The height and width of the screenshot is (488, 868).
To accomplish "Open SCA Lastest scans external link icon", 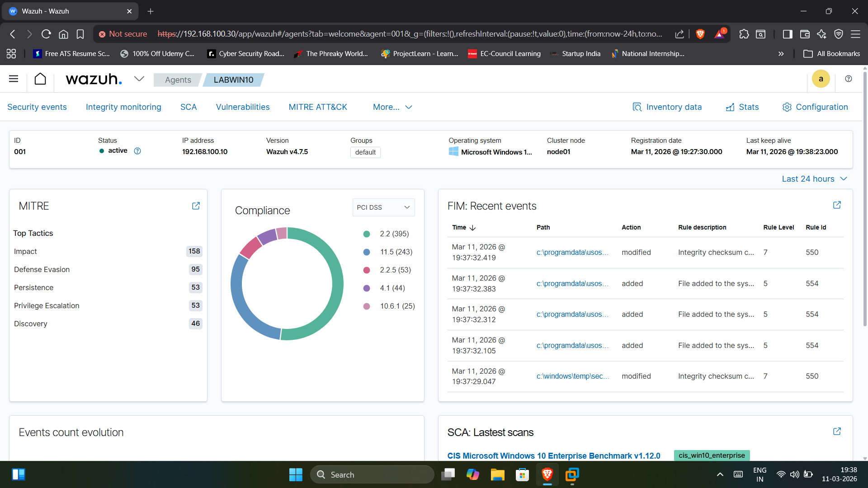I will click(x=837, y=432).
